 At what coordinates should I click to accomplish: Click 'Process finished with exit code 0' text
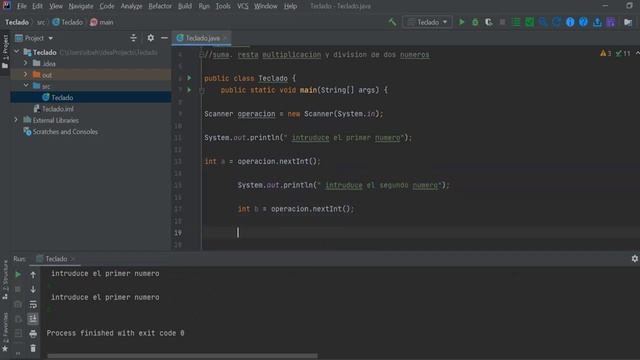click(116, 333)
